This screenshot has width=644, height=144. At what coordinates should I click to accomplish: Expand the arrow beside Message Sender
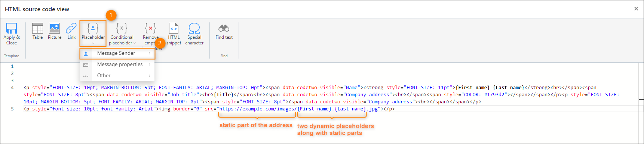[150, 53]
